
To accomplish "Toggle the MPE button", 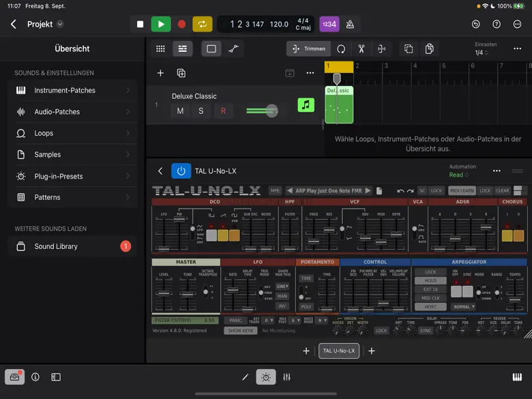I will (275, 191).
